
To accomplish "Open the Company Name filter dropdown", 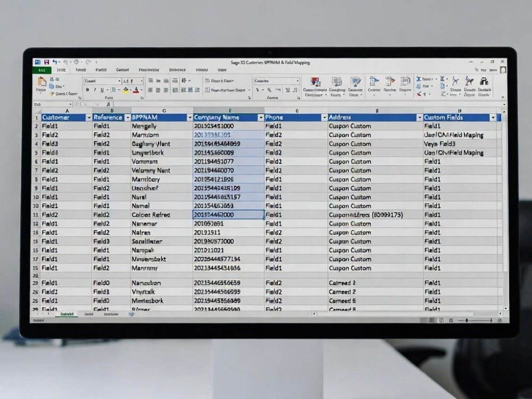I will [x=261, y=118].
